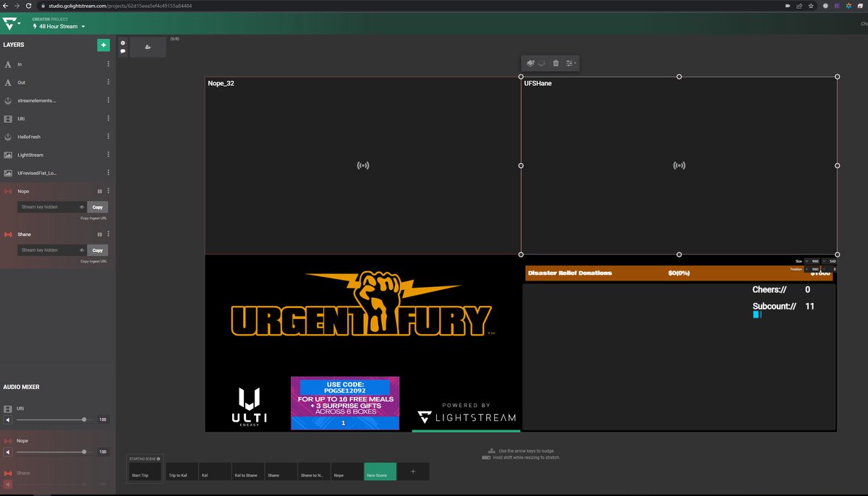Open options menu for LightStream layer
The image size is (868, 496).
point(109,155)
